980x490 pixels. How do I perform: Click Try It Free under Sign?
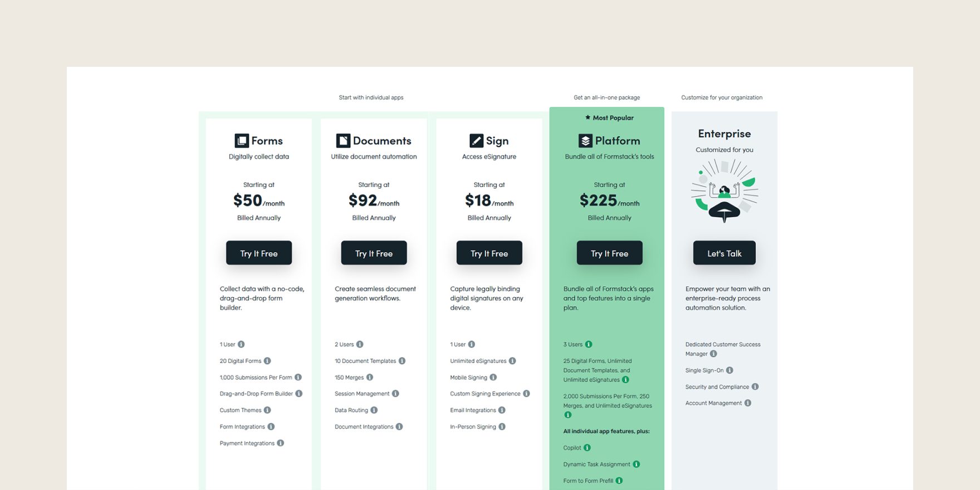pos(489,253)
